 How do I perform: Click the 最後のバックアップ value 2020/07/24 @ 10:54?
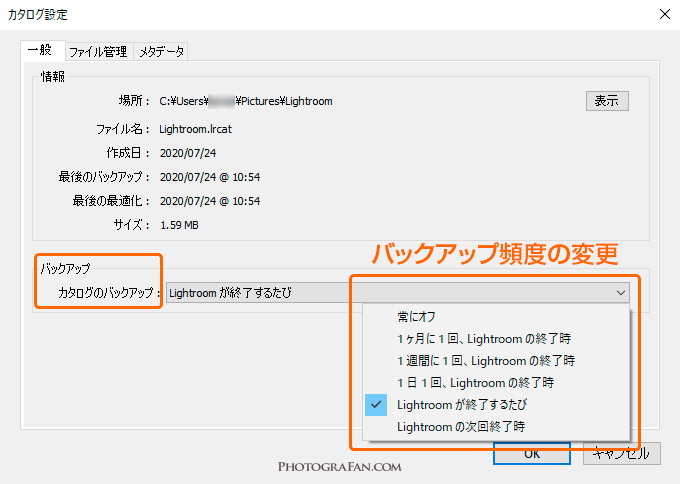210,177
